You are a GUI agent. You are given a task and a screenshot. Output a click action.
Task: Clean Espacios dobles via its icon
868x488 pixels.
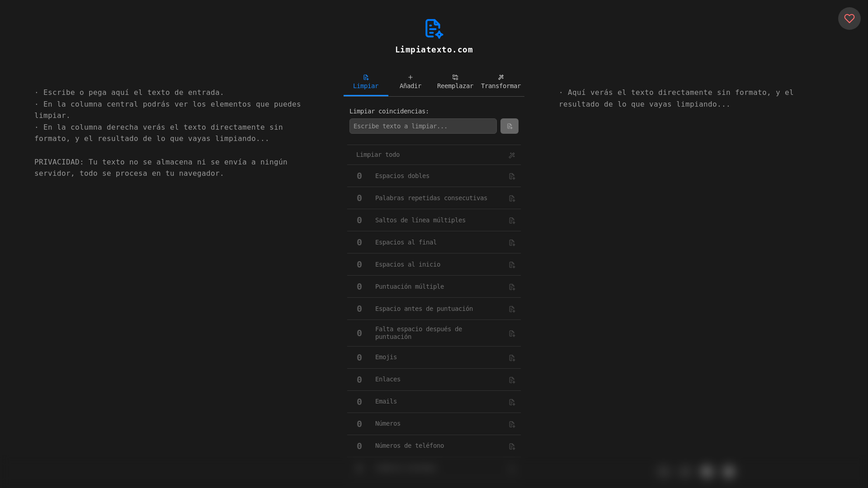pyautogui.click(x=512, y=176)
